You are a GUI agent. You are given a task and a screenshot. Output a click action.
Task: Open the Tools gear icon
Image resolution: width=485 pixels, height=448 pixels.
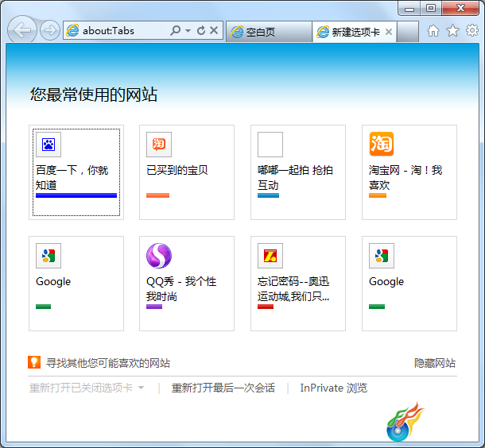[472, 30]
